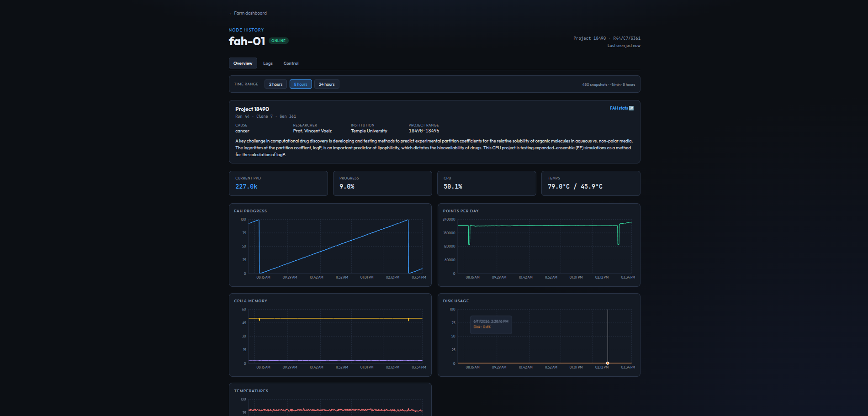Go back to Farm dashboard
868x416 pixels.
248,13
